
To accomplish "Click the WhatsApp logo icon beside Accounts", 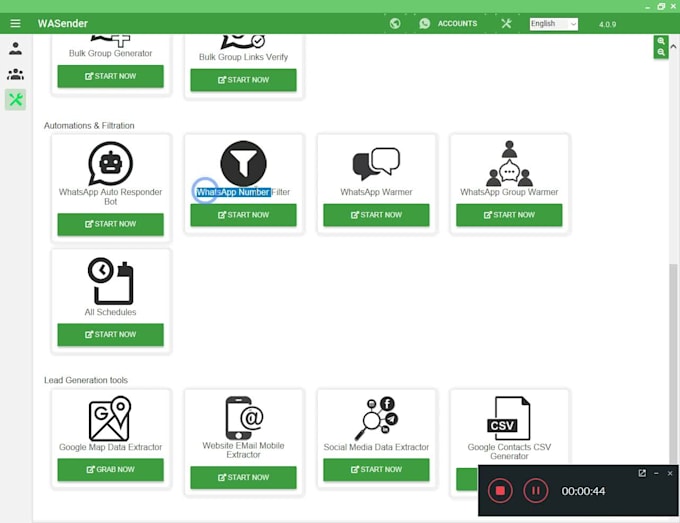I will tap(425, 23).
